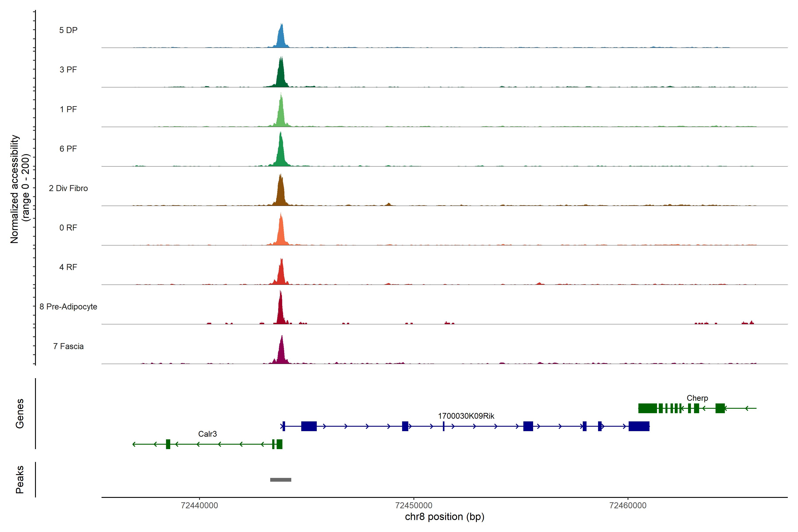Click the 72450000 axis tick label
This screenshot has height=532, width=798.
click(x=414, y=506)
